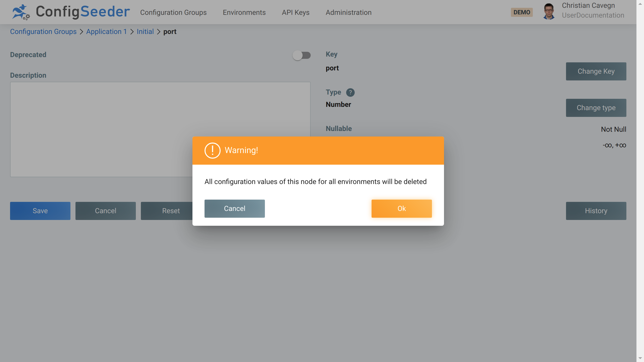Open the Initial breadcrumb link
The height and width of the screenshot is (362, 644).
tap(145, 32)
